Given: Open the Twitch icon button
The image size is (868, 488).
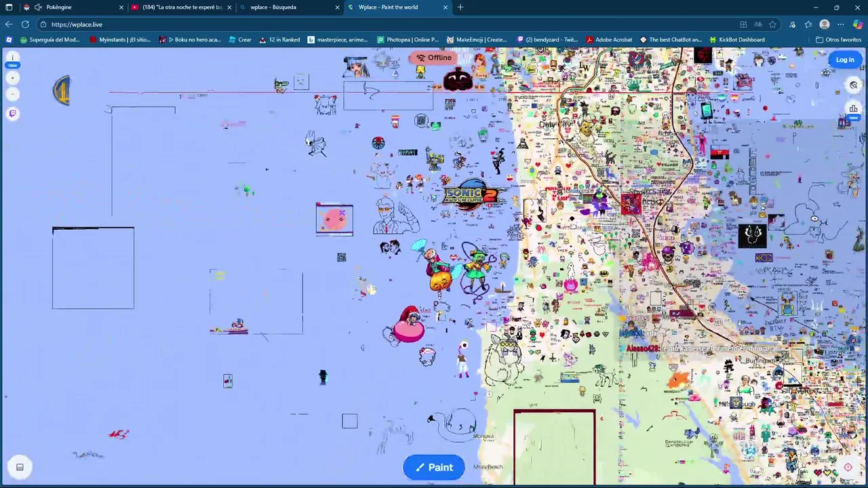Looking at the screenshot, I should coord(12,113).
